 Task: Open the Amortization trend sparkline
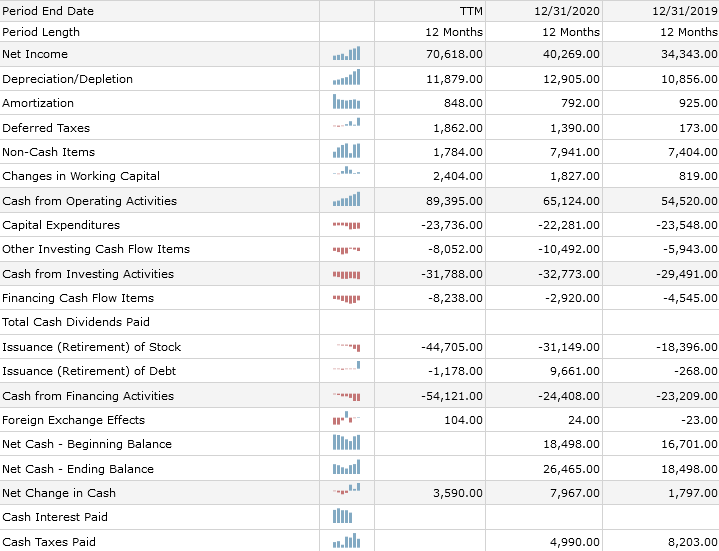click(x=346, y=103)
